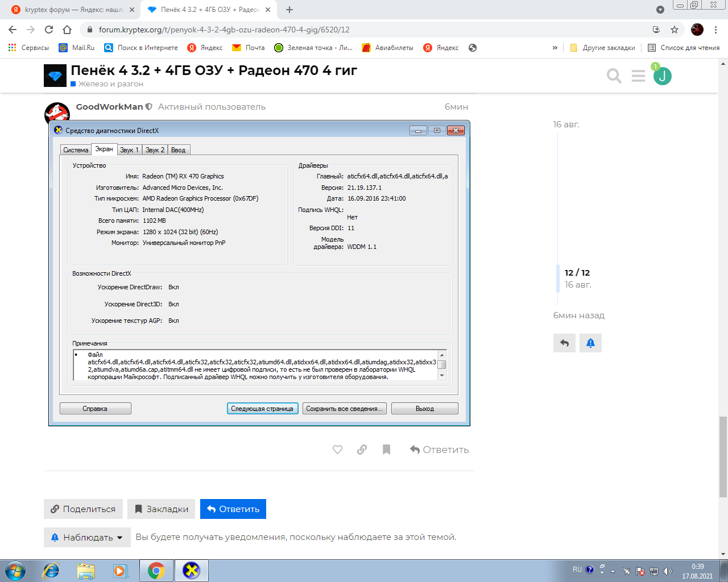Screen dimensions: 728x582
Task: Click blue Ответить button
Action: (233, 509)
